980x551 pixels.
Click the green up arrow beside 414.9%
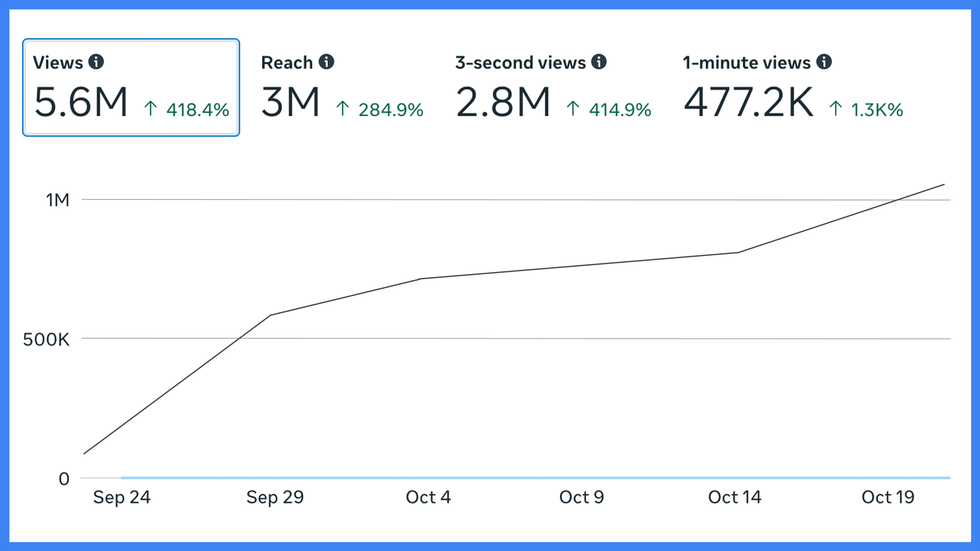tap(573, 109)
